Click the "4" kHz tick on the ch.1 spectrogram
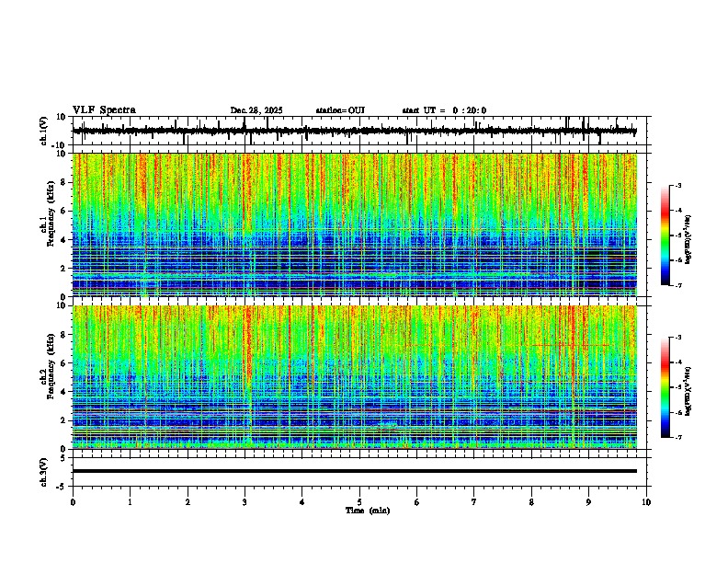728x563 pixels. (63, 240)
